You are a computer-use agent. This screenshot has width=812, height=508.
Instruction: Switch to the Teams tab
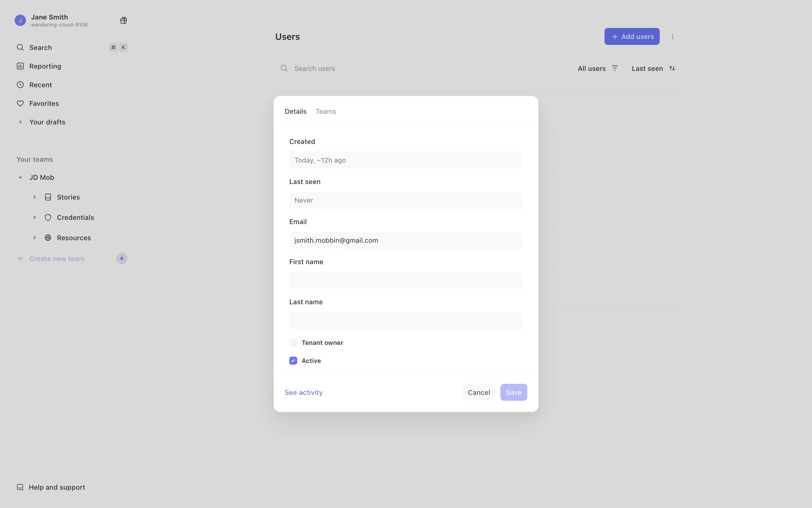[x=326, y=111]
